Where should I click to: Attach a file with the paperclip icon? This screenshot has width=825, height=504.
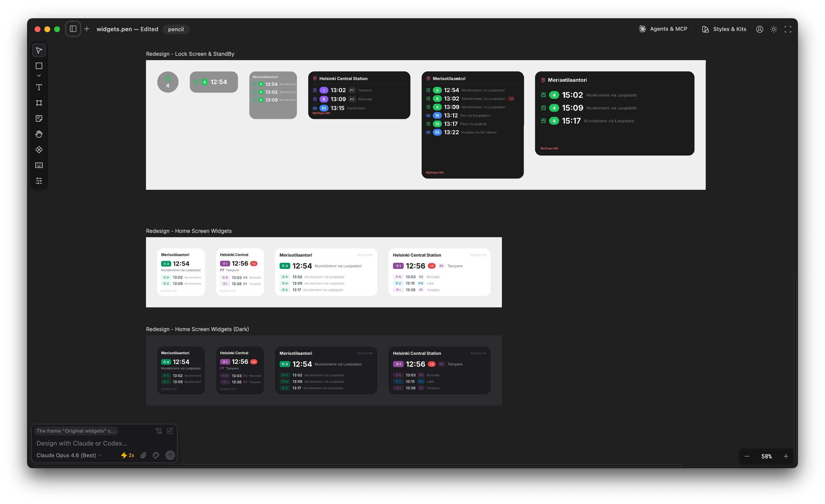[143, 455]
